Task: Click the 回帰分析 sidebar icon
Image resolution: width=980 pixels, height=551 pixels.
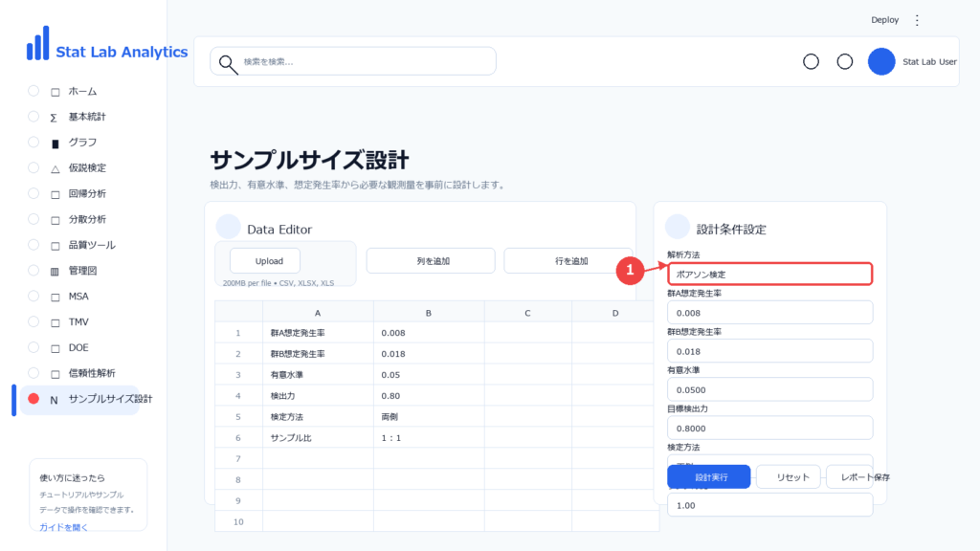Action: [55, 194]
